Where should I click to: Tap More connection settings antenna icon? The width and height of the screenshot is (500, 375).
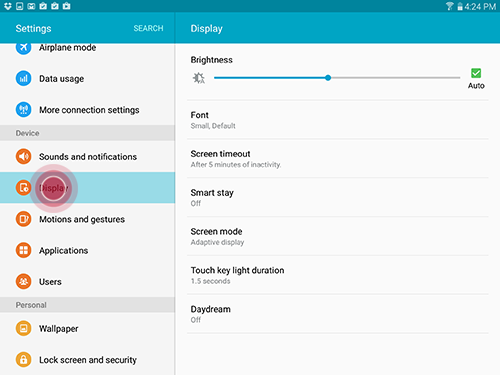[23, 109]
